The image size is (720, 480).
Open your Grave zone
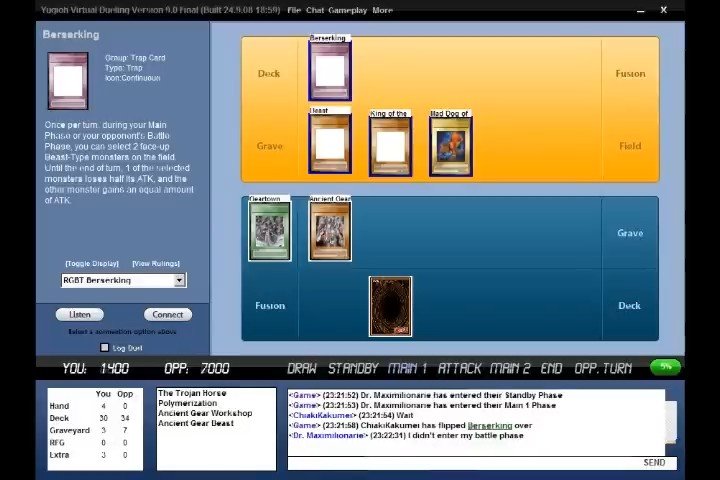tap(630, 233)
